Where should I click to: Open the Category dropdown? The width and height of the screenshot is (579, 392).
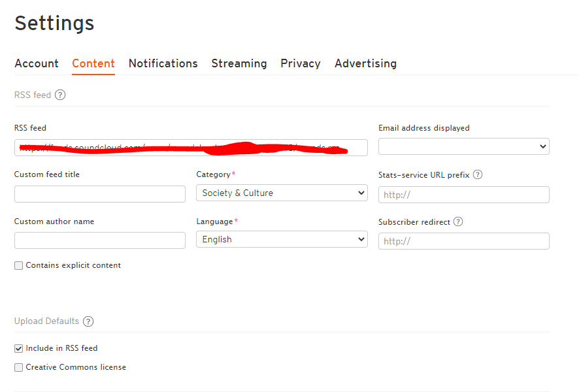click(282, 193)
